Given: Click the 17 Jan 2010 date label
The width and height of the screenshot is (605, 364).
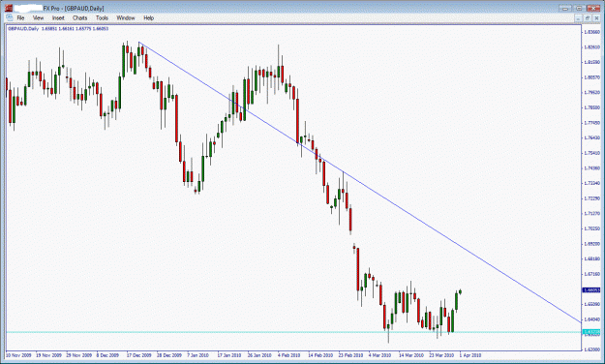Looking at the screenshot, I should (229, 355).
